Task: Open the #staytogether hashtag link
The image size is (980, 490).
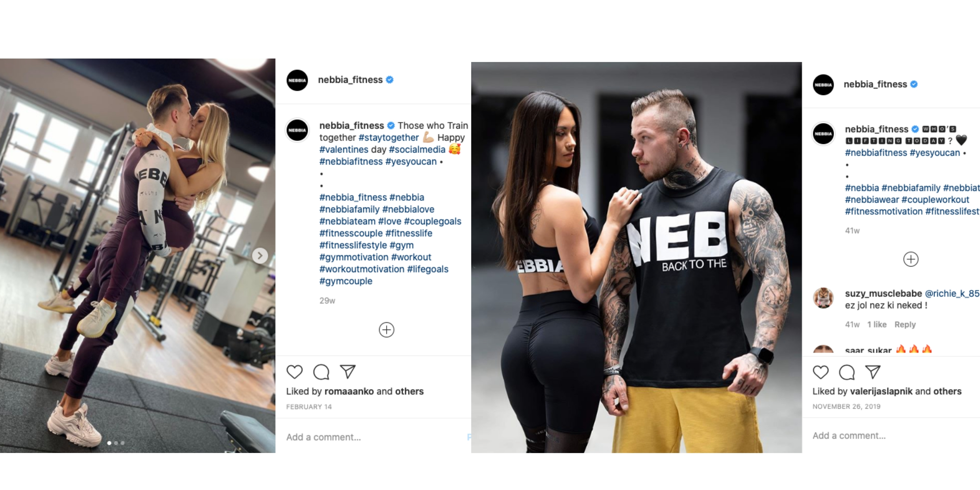Action: 388,137
